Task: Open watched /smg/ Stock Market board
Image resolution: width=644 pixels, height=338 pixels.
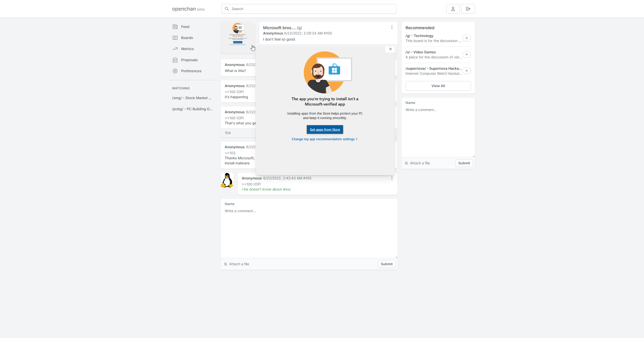Action: point(192,98)
